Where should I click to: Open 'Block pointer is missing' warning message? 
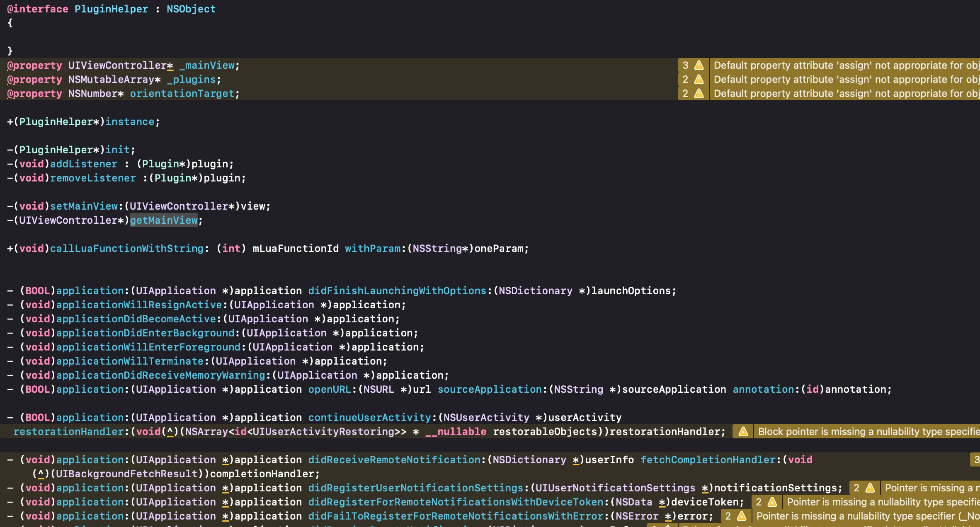pyautogui.click(x=866, y=432)
